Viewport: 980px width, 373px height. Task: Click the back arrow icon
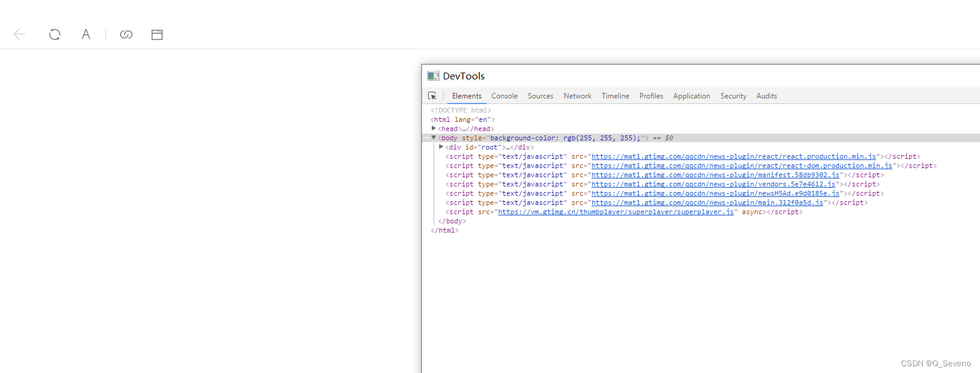coord(20,34)
